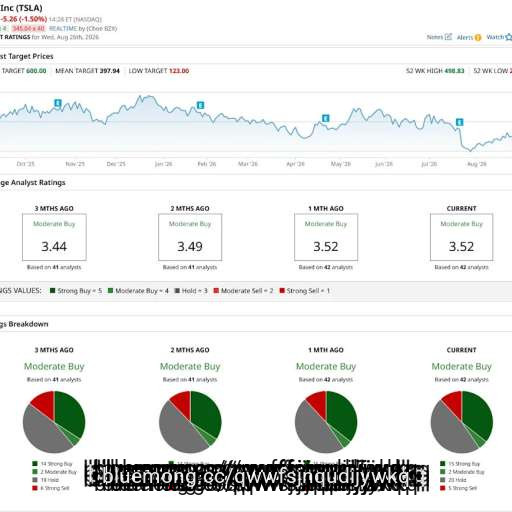The height and width of the screenshot is (512, 512).
Task: Click the Oct '25 axis label
Action: coord(25,164)
